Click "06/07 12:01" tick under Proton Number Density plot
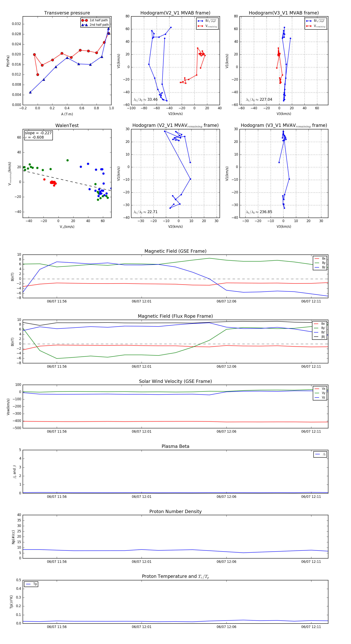The height and width of the screenshot is (644, 351). pyautogui.click(x=141, y=561)
